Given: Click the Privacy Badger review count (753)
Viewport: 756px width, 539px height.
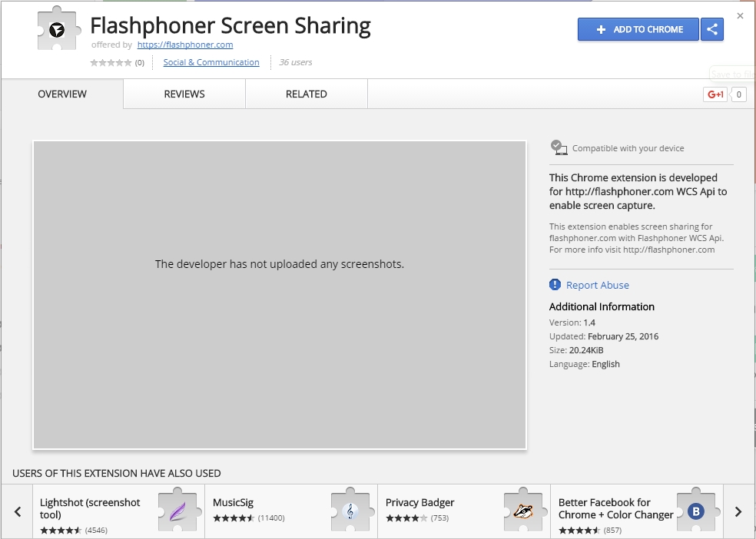Looking at the screenshot, I should [x=439, y=518].
